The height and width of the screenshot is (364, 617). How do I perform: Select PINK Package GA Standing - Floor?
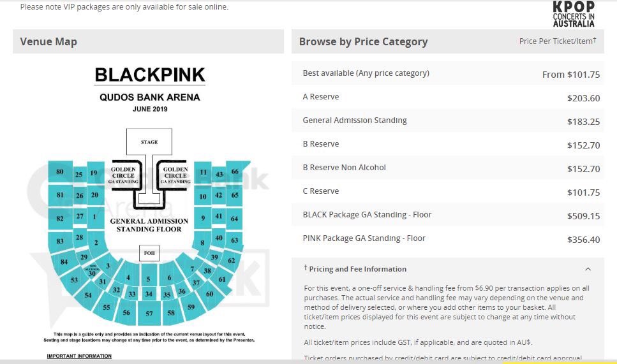tap(364, 238)
